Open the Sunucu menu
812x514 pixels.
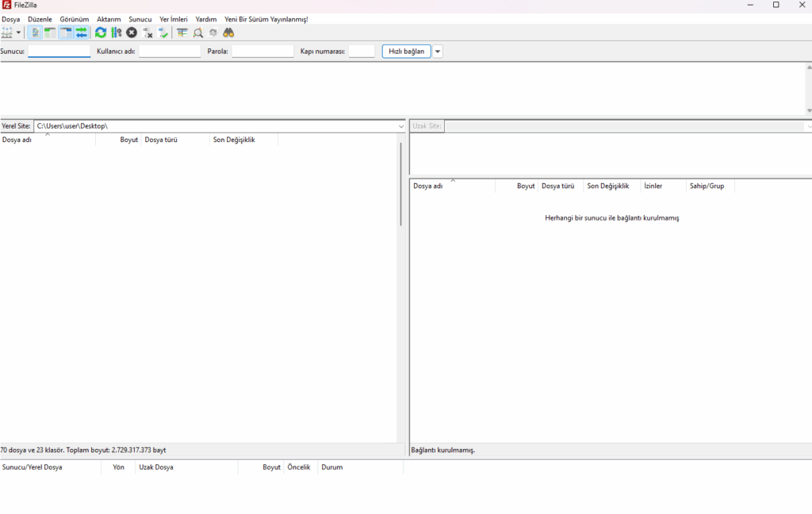pos(140,19)
